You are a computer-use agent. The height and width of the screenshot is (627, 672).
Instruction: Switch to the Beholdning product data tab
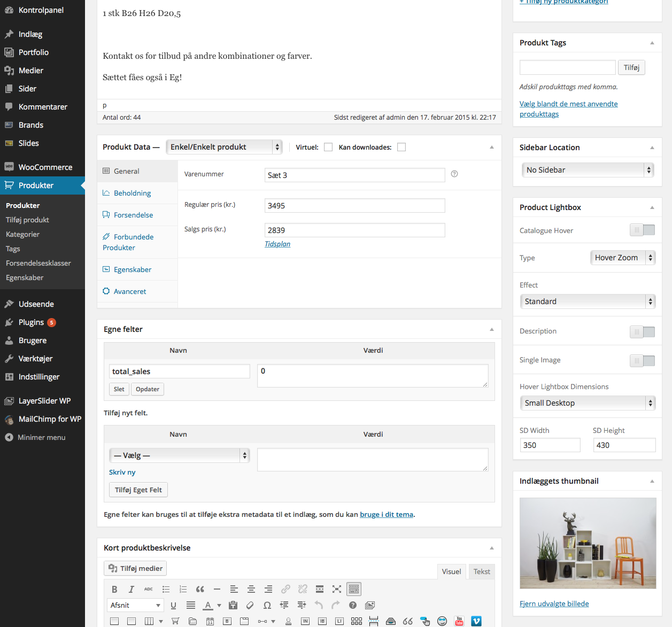(132, 193)
